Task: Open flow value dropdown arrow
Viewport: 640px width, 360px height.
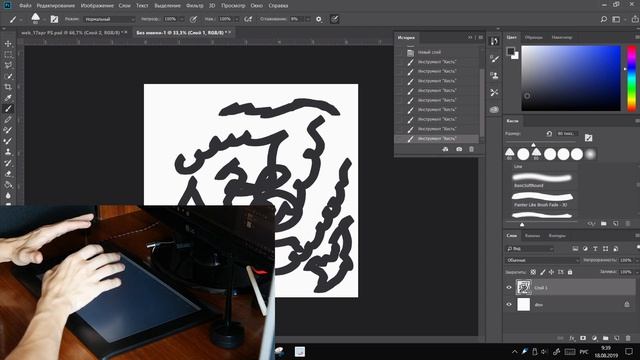Action: pos(236,19)
